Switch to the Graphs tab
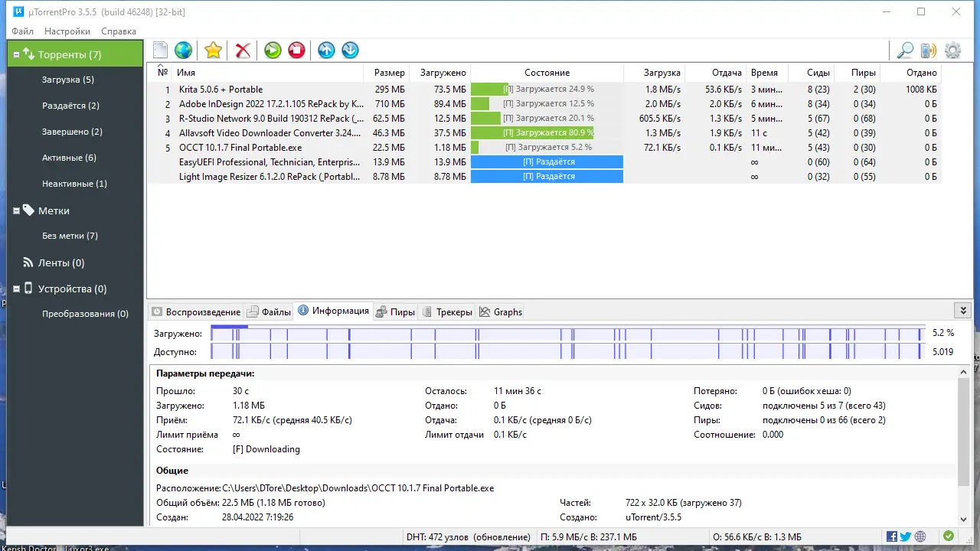The height and width of the screenshot is (551, 980). tap(501, 311)
